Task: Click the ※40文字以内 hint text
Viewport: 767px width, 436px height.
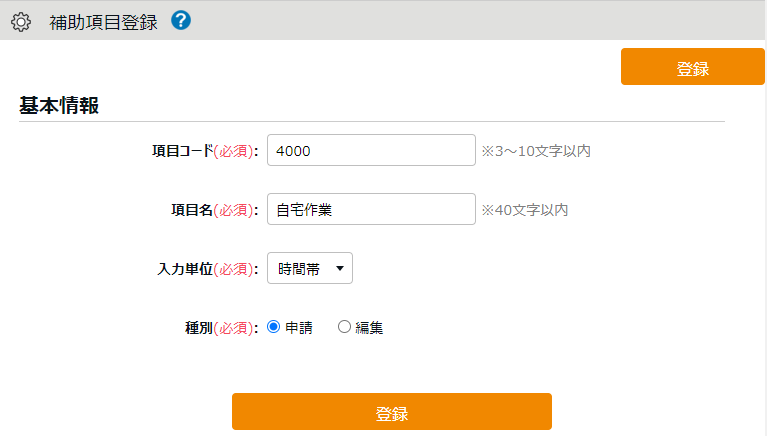Action: point(525,210)
